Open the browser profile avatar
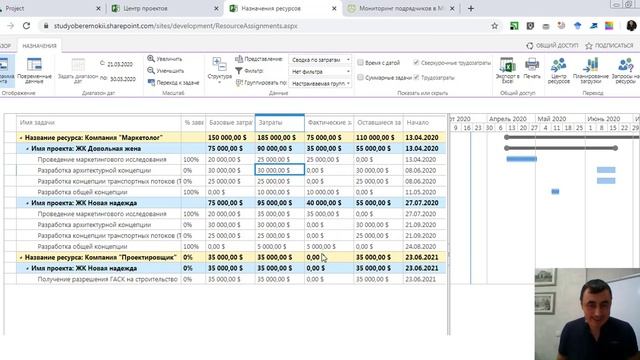 631,26
